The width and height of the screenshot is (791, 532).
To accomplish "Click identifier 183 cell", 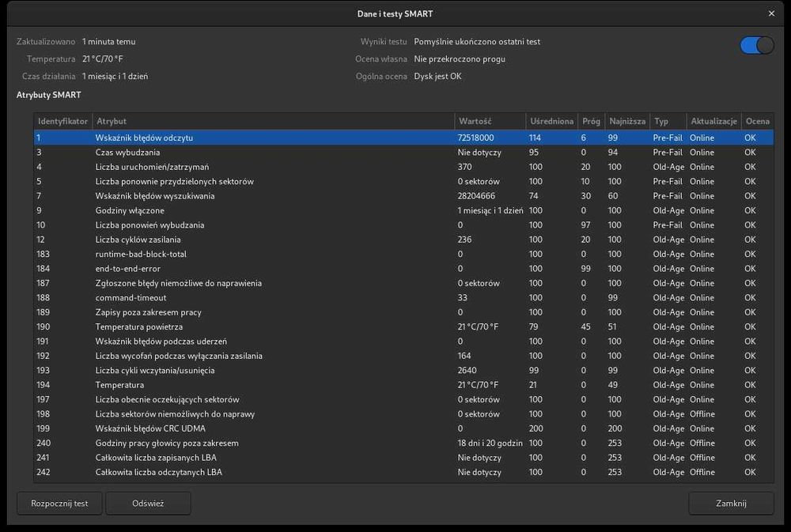I will pyautogui.click(x=43, y=255).
